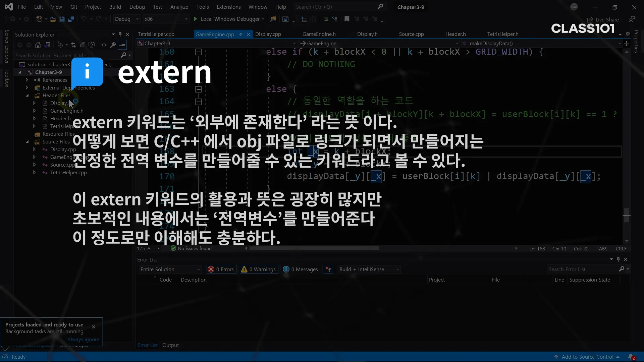Image resolution: width=644 pixels, height=362 pixels.
Task: Click Solution Explorer Home icon
Action: point(38,45)
